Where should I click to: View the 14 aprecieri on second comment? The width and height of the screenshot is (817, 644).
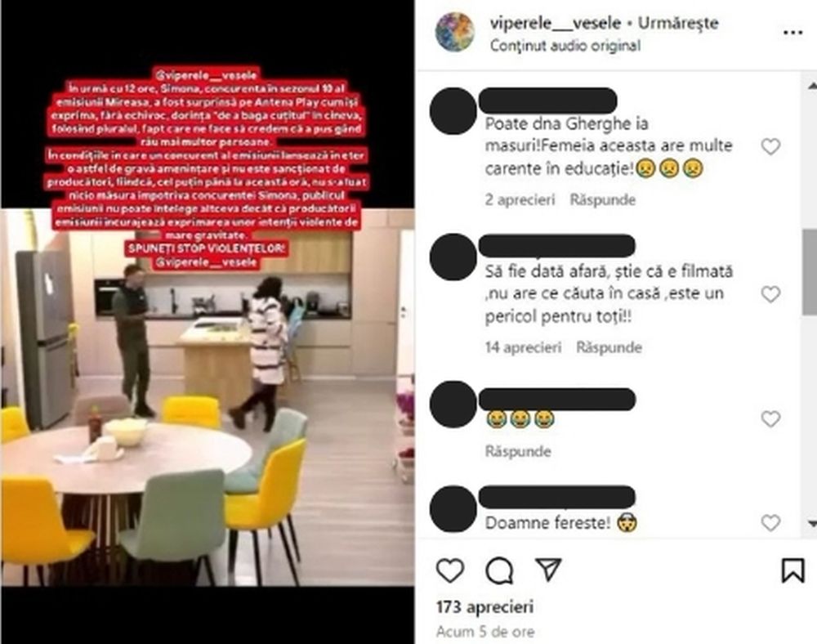click(523, 347)
